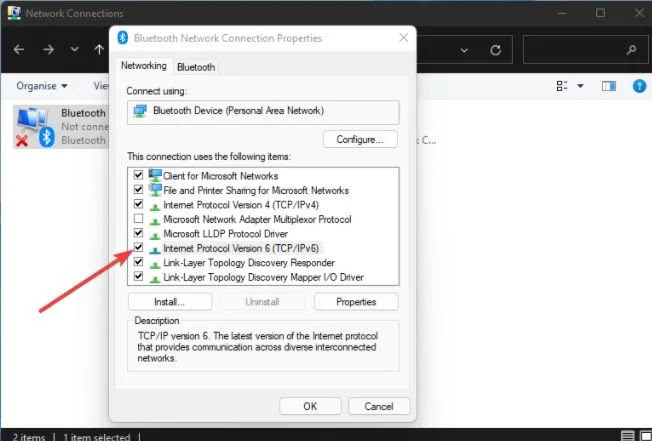
Task: Uncheck Microsoft LLDP Protocol Driver
Action: tap(138, 233)
